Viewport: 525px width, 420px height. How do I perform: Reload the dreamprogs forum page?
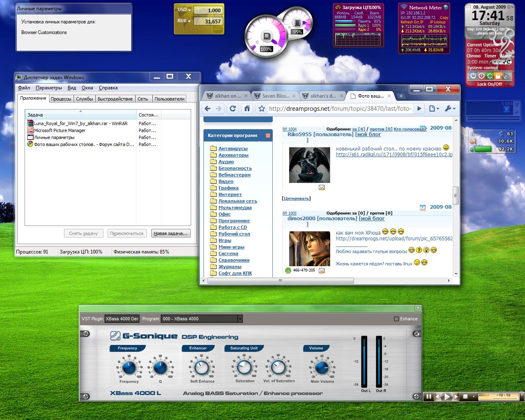pos(233,109)
